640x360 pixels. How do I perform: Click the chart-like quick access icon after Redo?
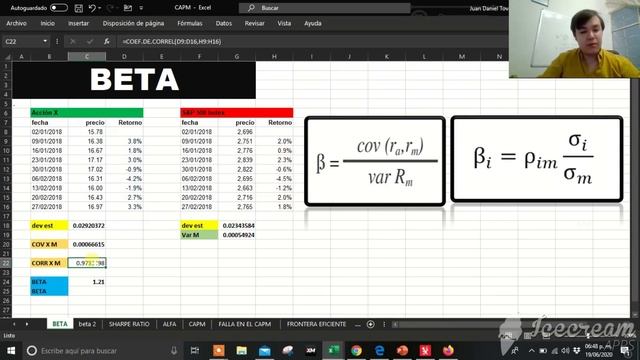[128, 8]
